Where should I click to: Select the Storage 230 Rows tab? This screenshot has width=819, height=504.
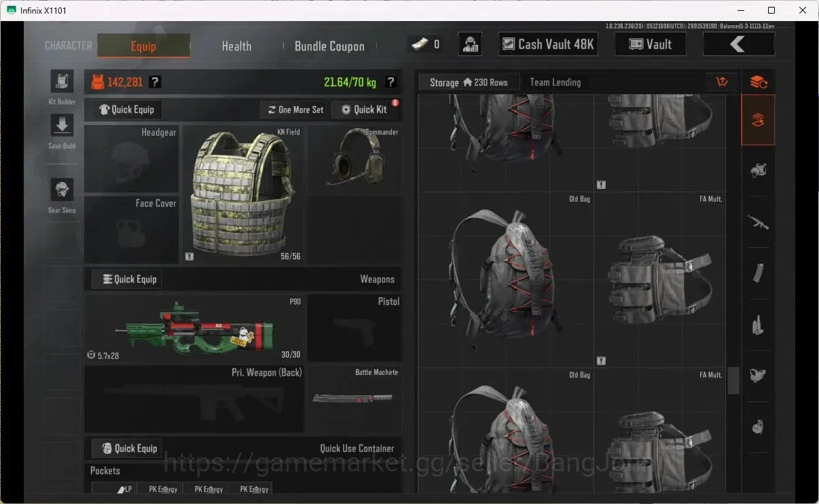[x=469, y=82]
